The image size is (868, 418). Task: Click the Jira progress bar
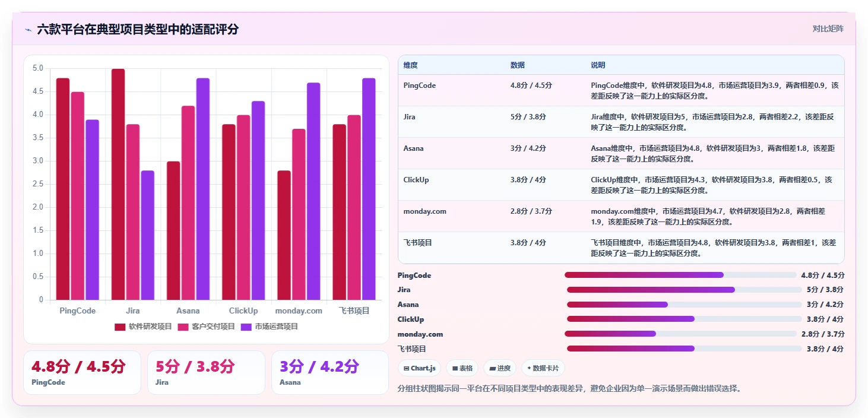(x=685, y=290)
